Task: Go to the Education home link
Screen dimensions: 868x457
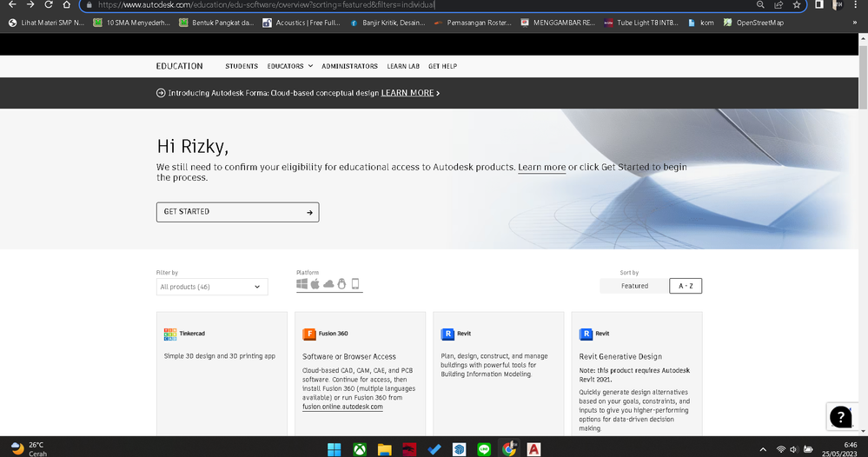Action: click(179, 66)
